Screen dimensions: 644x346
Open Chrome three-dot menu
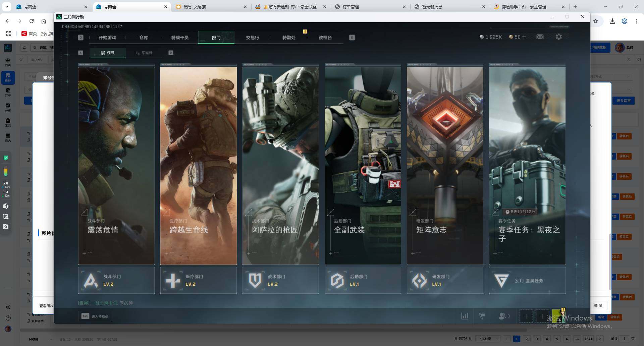pos(637,21)
